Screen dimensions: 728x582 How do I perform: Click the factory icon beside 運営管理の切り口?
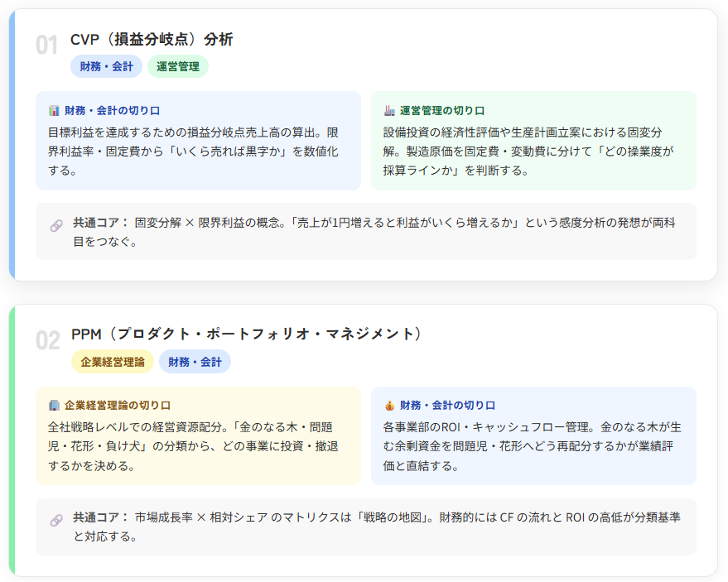389,110
